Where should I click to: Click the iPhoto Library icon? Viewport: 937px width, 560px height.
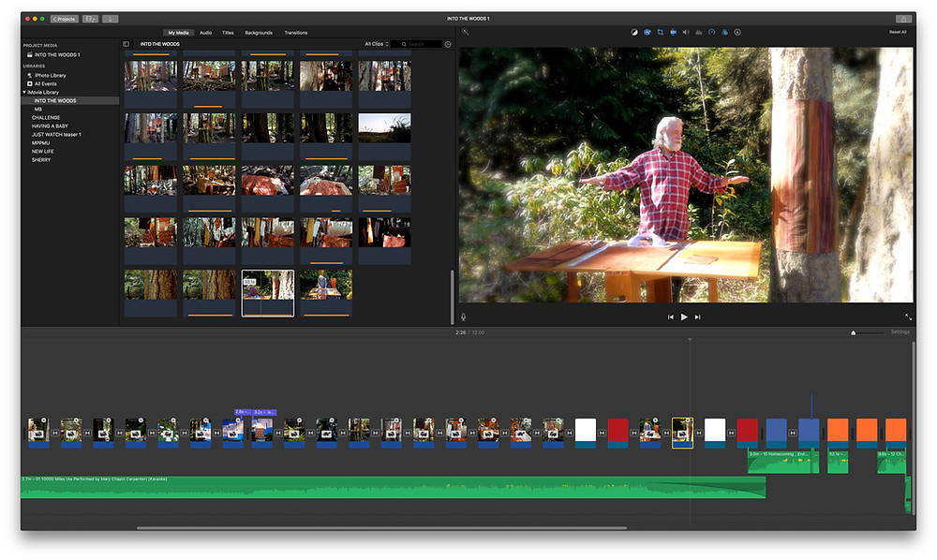(x=30, y=76)
